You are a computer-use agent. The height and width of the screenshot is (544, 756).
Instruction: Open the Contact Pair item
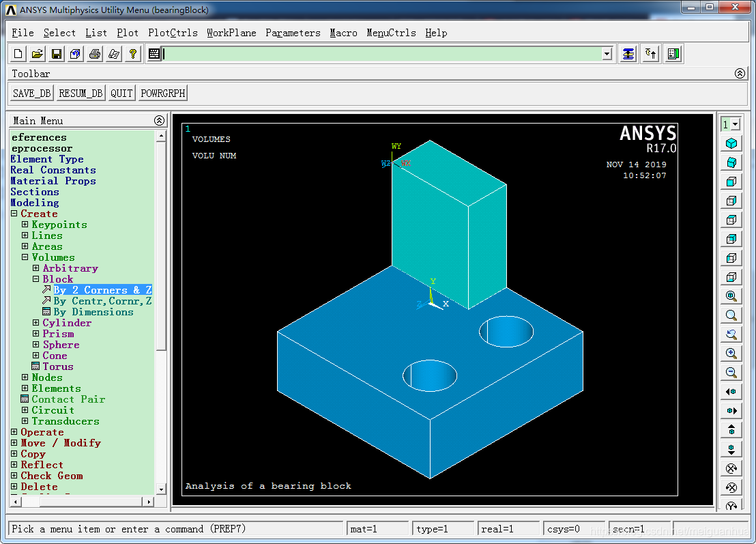click(68, 399)
